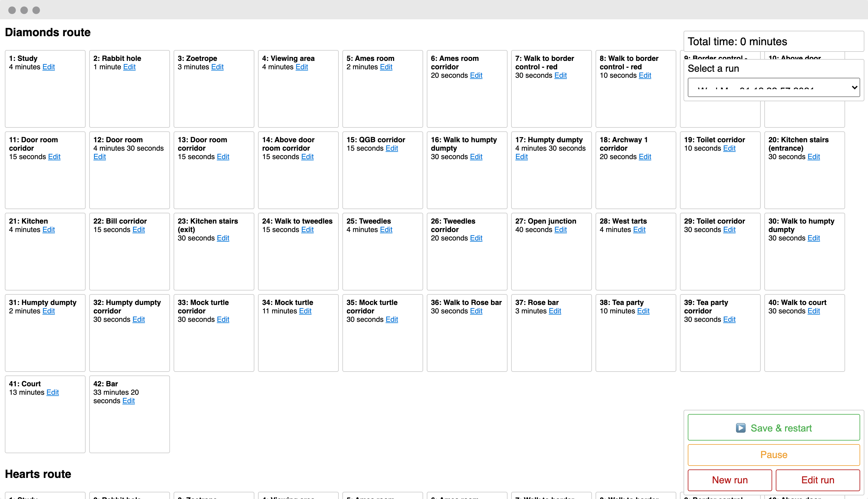Edit 15: QGB corridor time
Image resolution: width=868 pixels, height=499 pixels.
click(392, 148)
